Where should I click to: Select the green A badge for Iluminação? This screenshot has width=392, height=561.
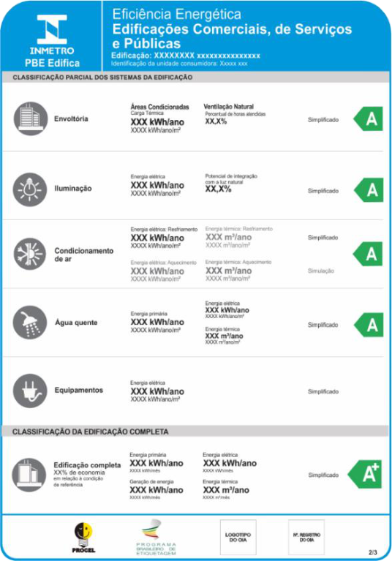[x=369, y=190]
